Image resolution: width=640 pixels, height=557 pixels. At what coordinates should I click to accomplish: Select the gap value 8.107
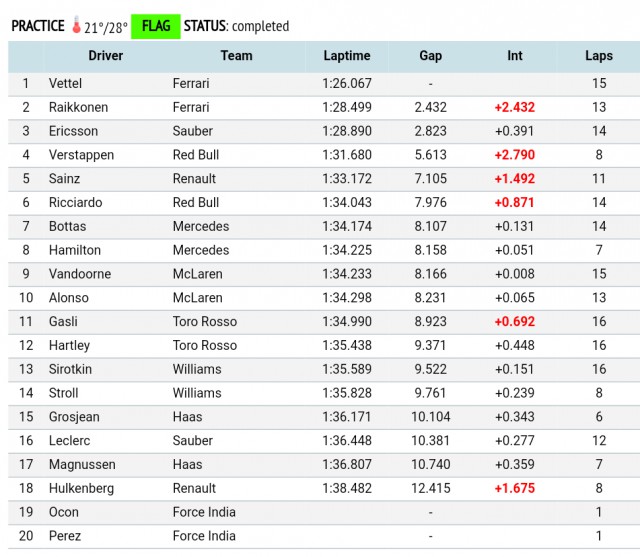pos(431,226)
